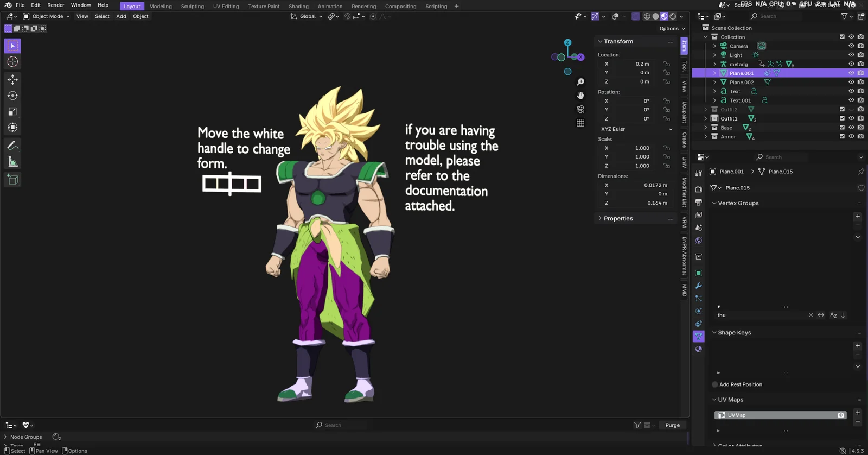Pick the Annotate pencil tool

[x=12, y=146]
